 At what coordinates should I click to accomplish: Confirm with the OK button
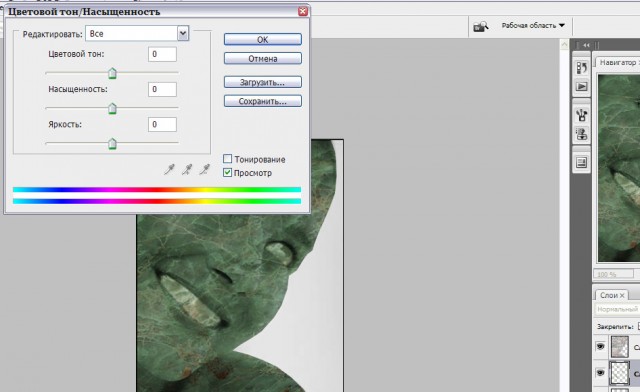click(262, 40)
